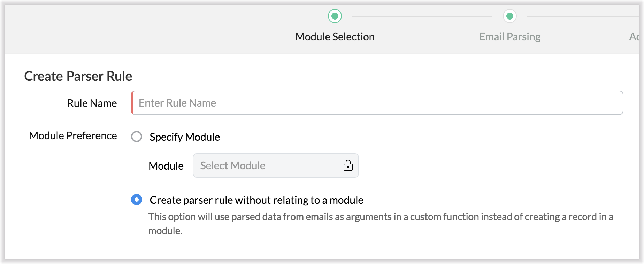Go to the Email Parsing step label

click(509, 37)
